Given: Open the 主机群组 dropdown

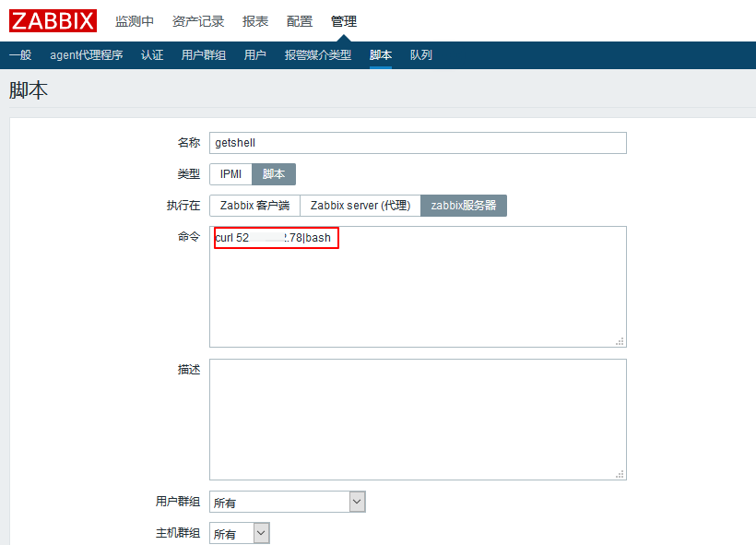Looking at the screenshot, I should 239,533.
